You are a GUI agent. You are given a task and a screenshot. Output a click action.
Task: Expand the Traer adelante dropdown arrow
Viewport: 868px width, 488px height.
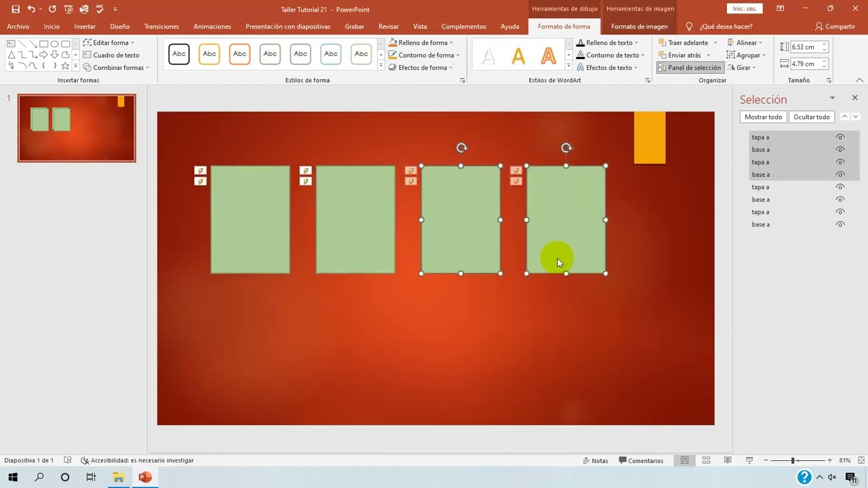point(715,43)
